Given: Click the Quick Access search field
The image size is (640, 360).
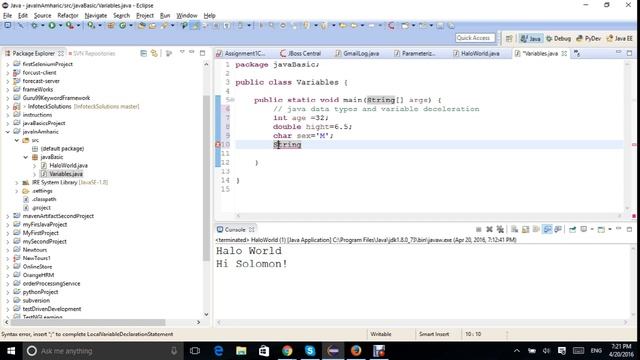Looking at the screenshot, I should (475, 38).
